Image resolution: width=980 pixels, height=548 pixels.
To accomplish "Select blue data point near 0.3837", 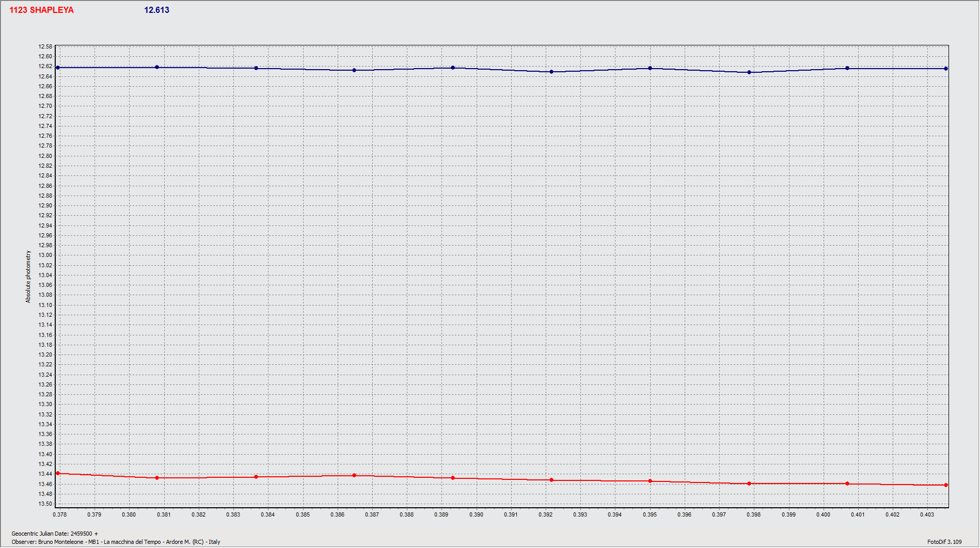I will point(256,68).
